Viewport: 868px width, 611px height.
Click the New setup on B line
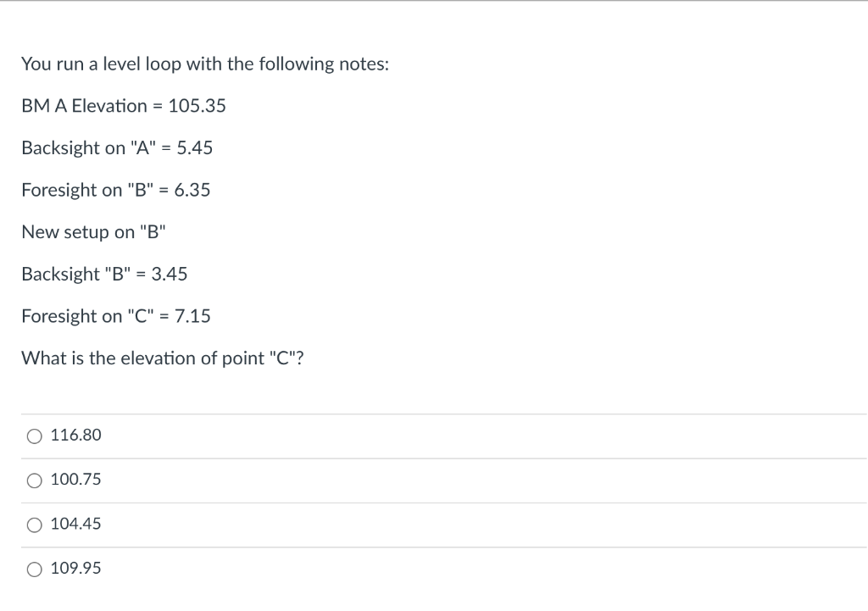93,231
